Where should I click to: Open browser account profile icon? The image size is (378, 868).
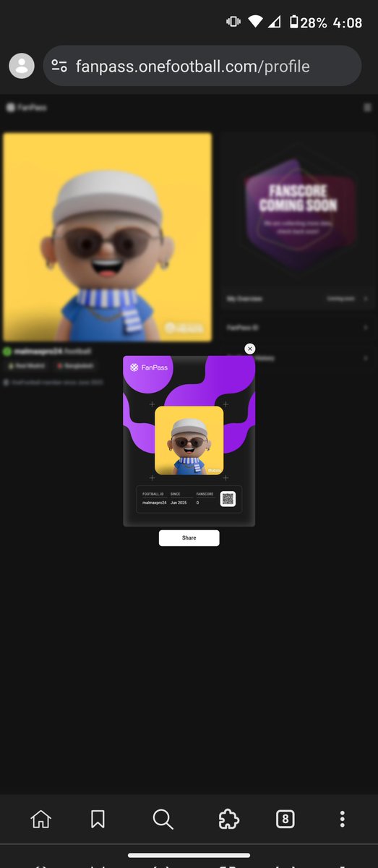pos(22,66)
